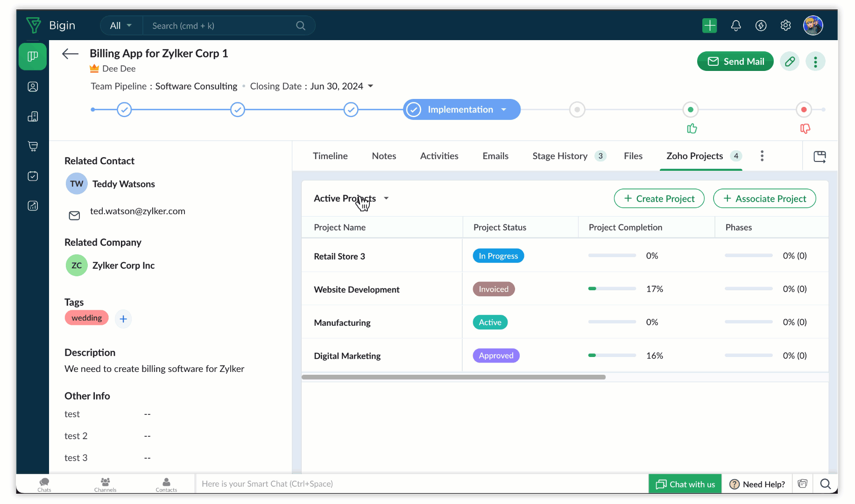Open the user profile avatar
855x504 pixels.
[x=813, y=25]
